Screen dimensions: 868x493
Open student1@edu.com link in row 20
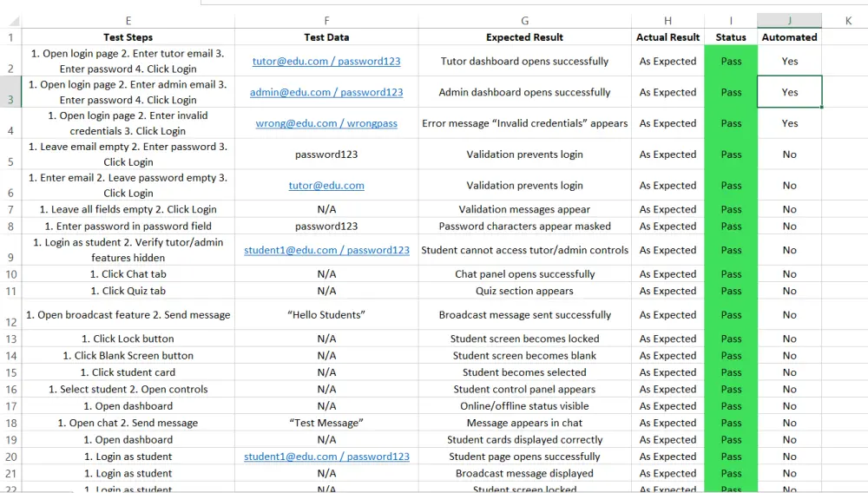[x=326, y=457]
